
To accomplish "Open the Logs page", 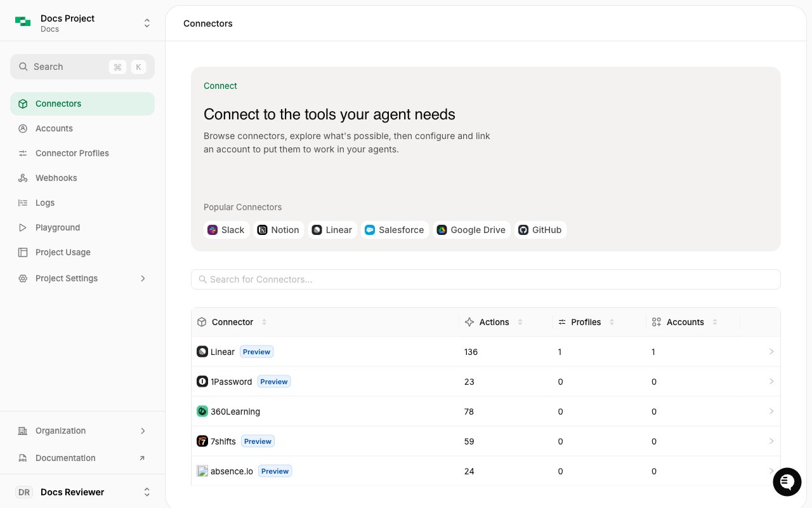I will click(82, 203).
